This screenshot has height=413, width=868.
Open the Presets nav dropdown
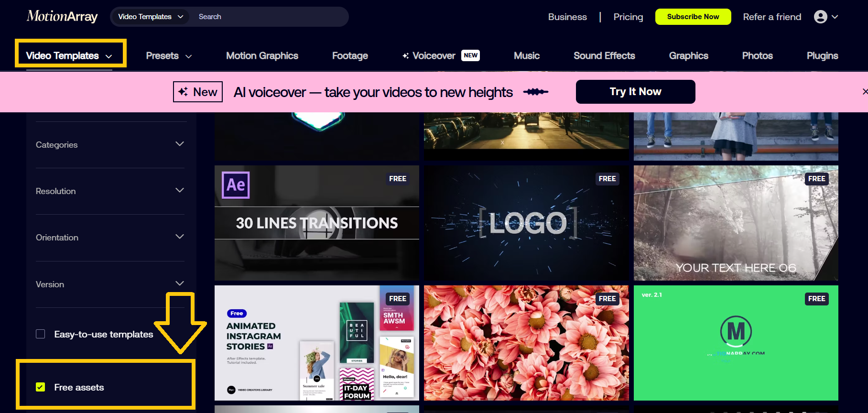coord(169,56)
